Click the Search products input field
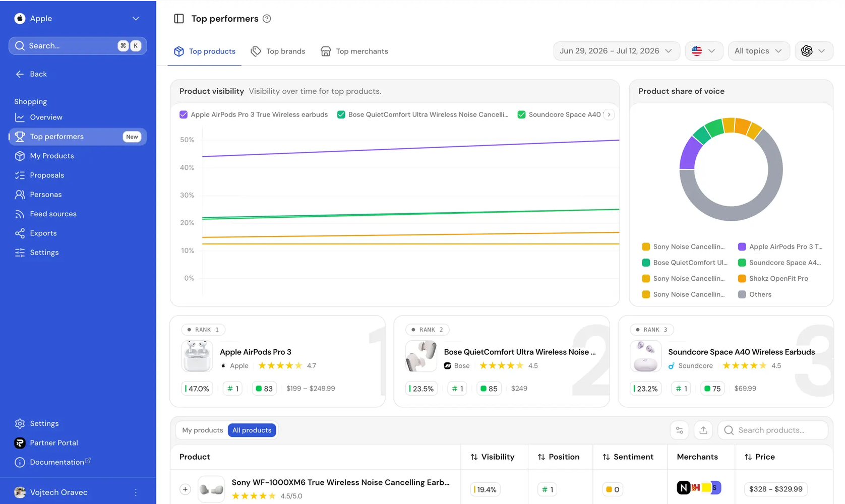Screen dimensions: 845x504 [773, 430]
